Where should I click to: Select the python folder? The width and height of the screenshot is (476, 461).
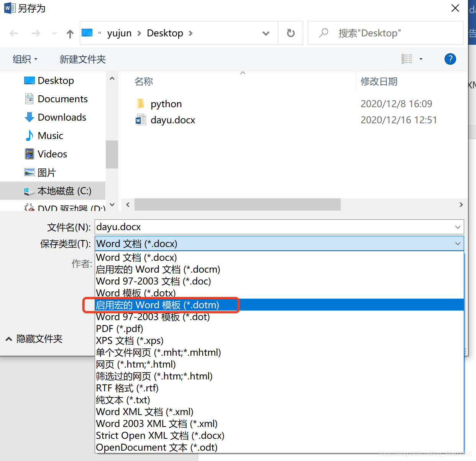point(166,104)
